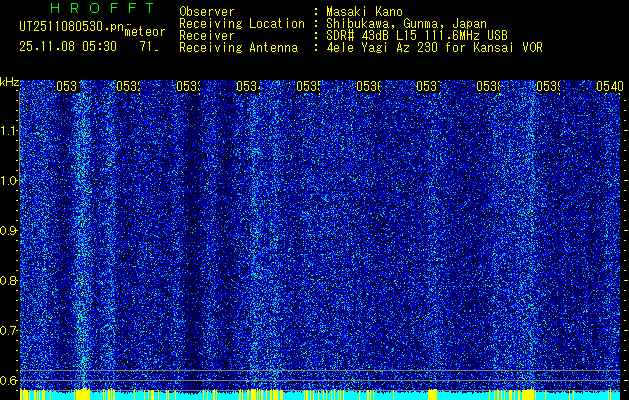Click the 0538 time marker
Image resolution: width=629 pixels, height=400 pixels.
coord(488,86)
